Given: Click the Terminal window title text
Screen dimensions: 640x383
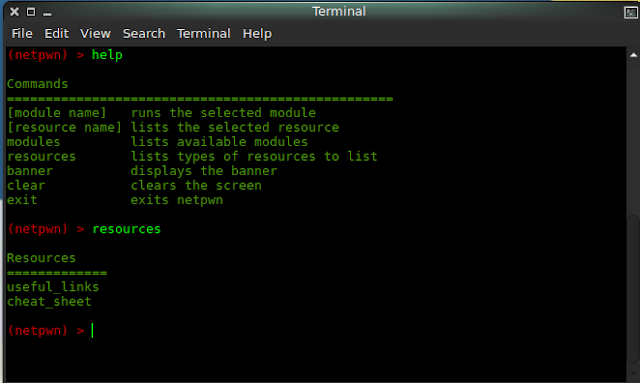Looking at the screenshot, I should coord(339,11).
